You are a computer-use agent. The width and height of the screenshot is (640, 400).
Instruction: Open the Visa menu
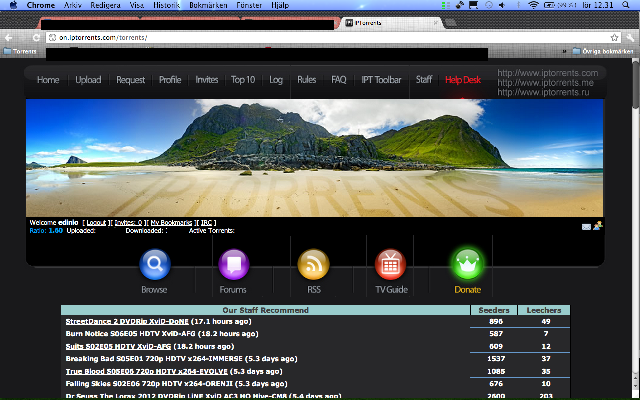pos(137,5)
